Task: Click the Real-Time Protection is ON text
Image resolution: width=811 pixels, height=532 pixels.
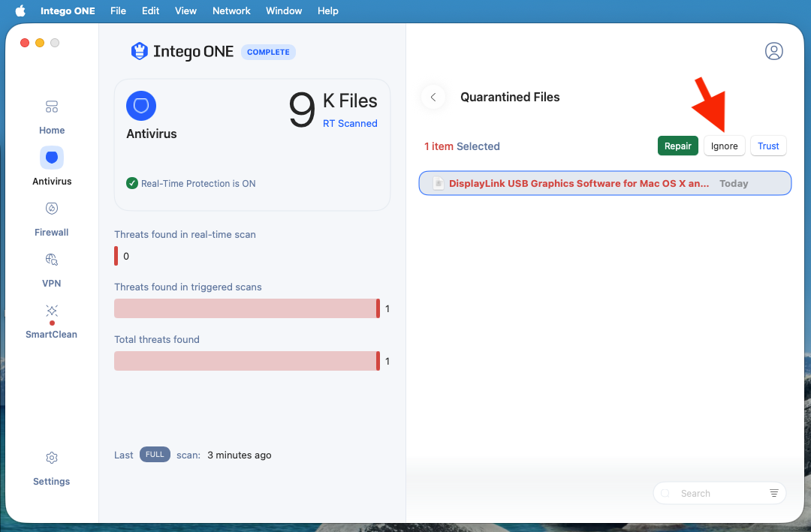Action: coord(198,184)
